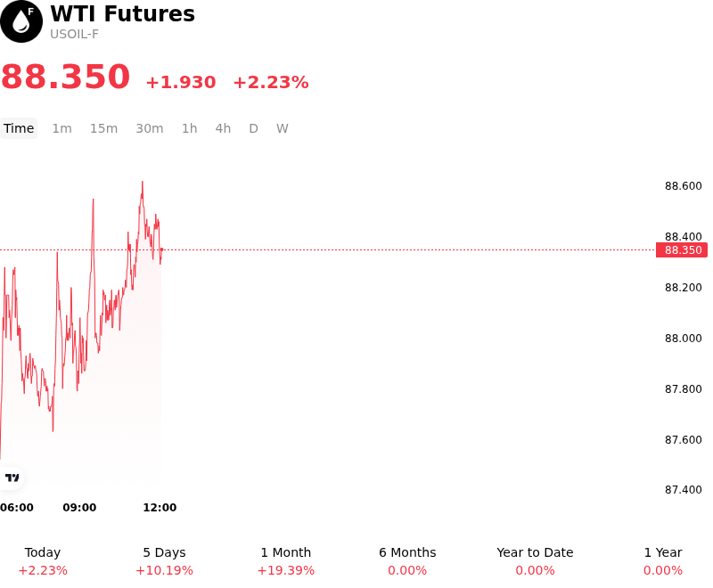Screen dimensions: 713x588
Task: Choose the 30m interval
Action: pos(150,128)
